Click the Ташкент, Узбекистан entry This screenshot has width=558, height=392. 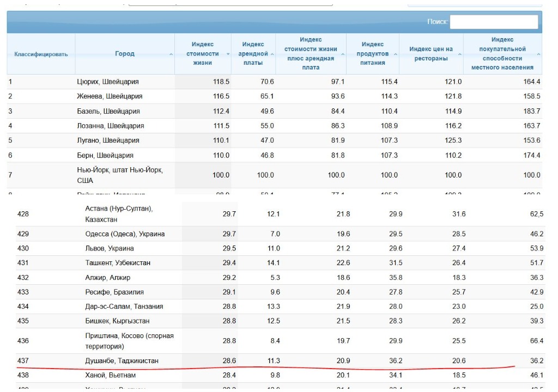coord(118,263)
